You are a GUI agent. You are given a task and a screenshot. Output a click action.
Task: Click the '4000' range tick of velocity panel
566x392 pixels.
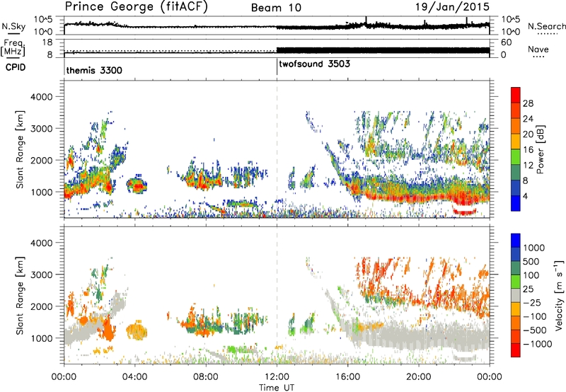click(x=42, y=243)
